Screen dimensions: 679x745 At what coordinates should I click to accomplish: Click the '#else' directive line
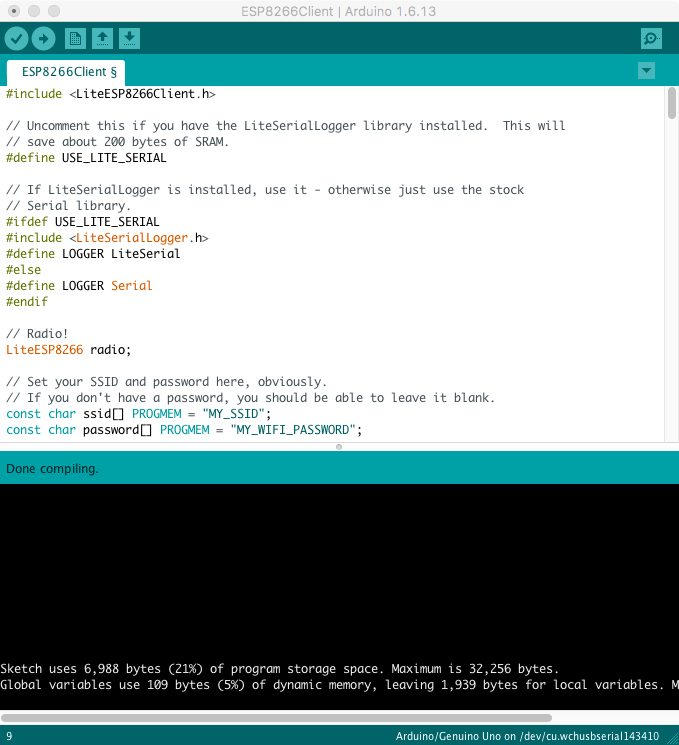tap(23, 270)
